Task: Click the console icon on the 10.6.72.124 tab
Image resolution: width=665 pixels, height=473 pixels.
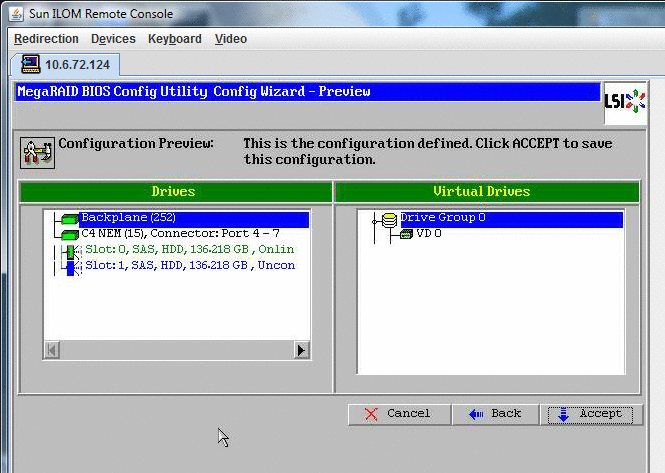Action: coord(31,64)
